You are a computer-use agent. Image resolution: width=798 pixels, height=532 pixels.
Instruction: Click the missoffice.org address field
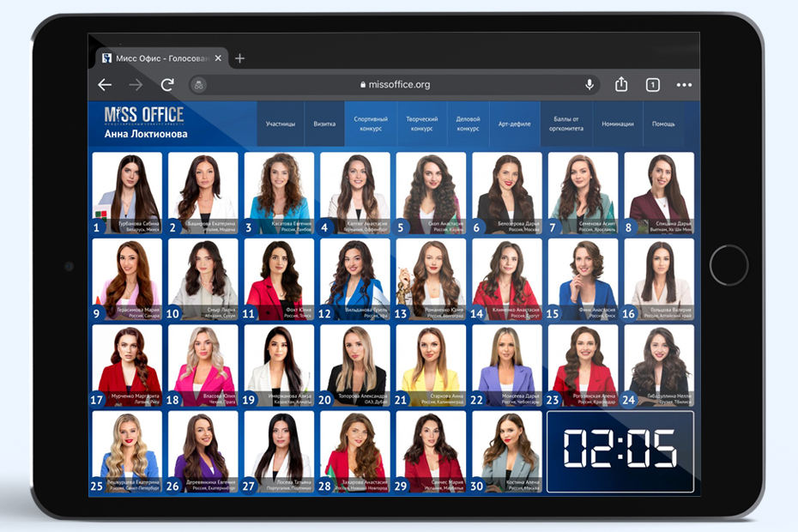395,85
